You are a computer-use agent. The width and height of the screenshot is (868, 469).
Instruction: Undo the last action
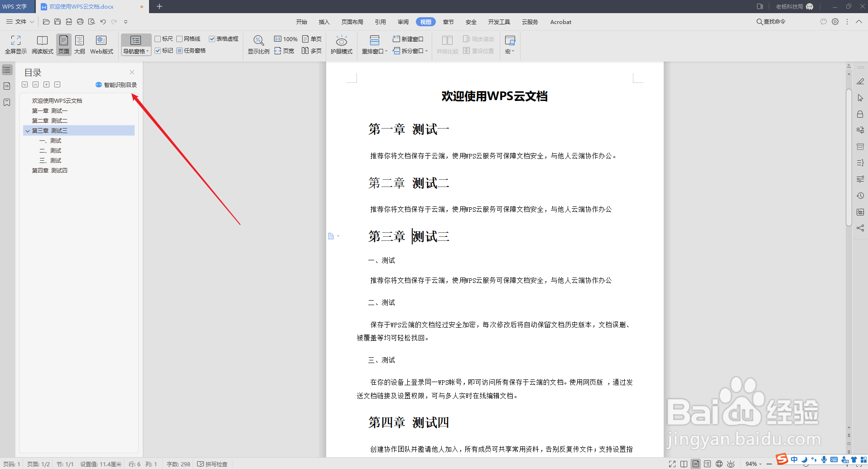click(103, 22)
